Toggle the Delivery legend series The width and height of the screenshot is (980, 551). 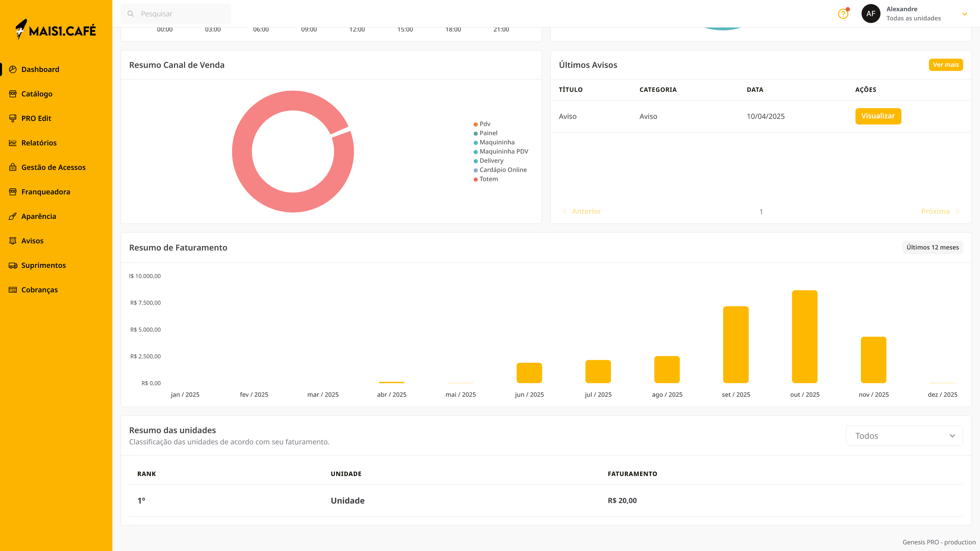click(x=491, y=161)
